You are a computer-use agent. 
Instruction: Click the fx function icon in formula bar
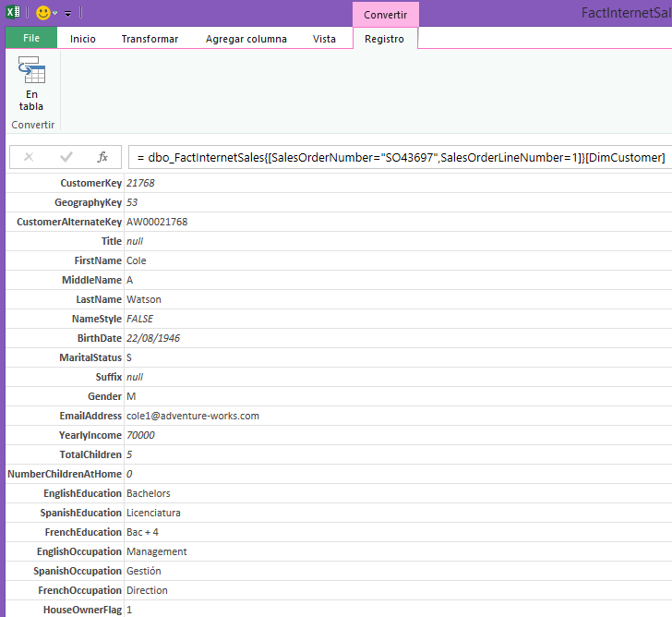point(103,157)
